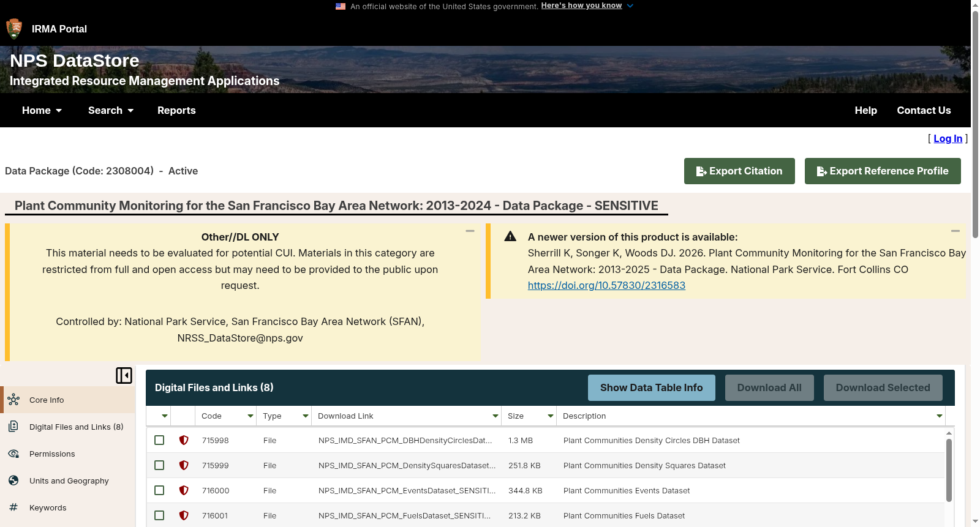Image resolution: width=980 pixels, height=527 pixels.
Task: Click the Log In link
Action: click(948, 138)
